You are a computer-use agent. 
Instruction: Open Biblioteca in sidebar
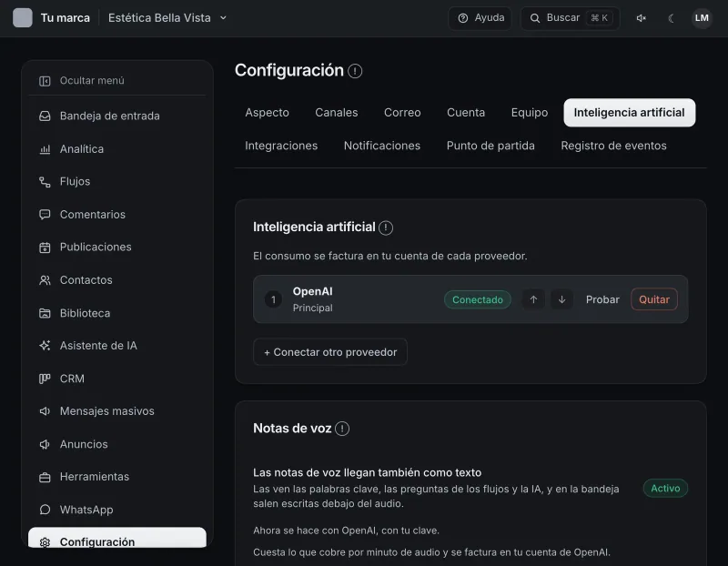click(117, 313)
